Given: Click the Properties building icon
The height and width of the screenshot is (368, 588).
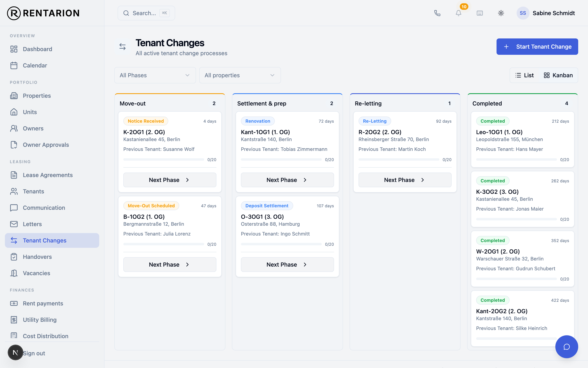Looking at the screenshot, I should (14, 96).
